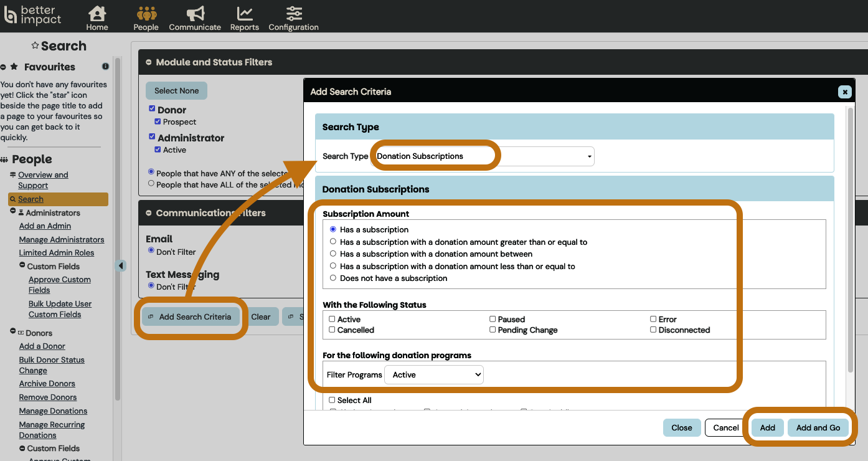Open the People icon in navigation bar
The image size is (868, 461).
pyautogui.click(x=146, y=14)
